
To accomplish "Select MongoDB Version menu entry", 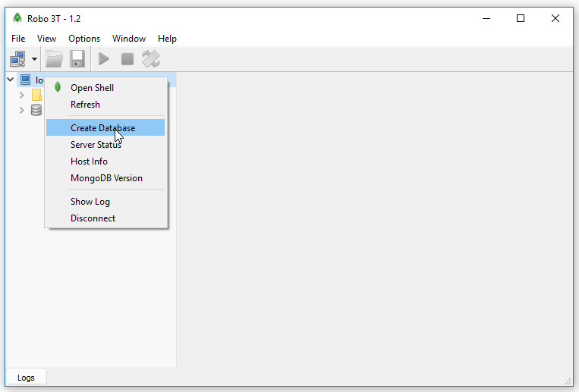I will 105,178.
